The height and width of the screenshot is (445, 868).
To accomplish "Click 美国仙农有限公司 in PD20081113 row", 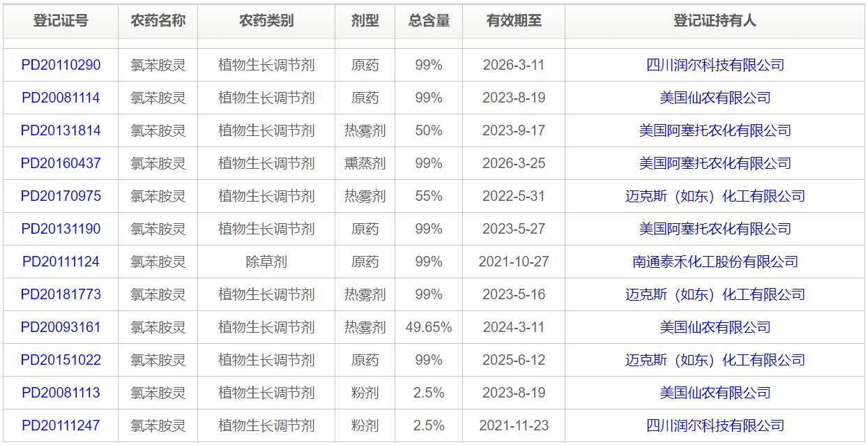I will click(x=715, y=393).
